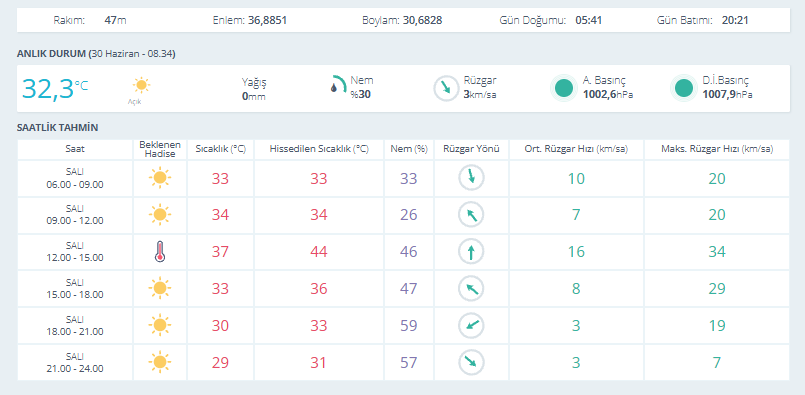Click wind direction arrow for 09.00 - 12.00
This screenshot has height=395, width=805.
tap(471, 215)
